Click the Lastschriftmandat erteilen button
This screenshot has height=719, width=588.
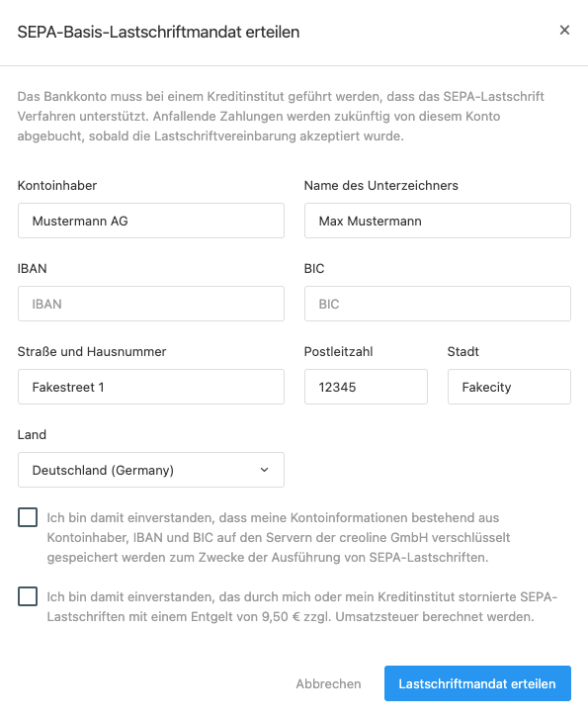477,683
